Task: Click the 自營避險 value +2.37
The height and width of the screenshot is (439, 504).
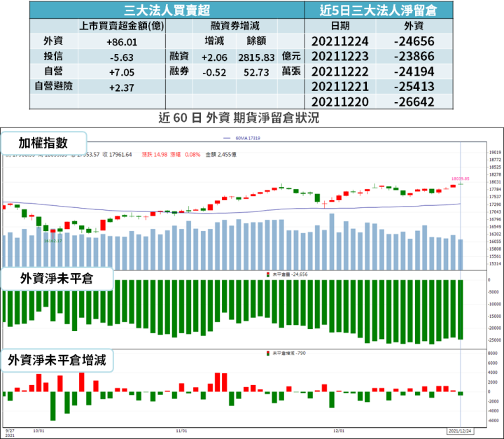Action: [122, 88]
